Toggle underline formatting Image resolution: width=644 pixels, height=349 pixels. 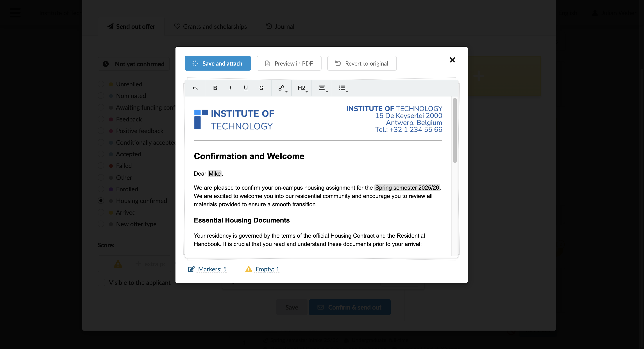(x=246, y=88)
